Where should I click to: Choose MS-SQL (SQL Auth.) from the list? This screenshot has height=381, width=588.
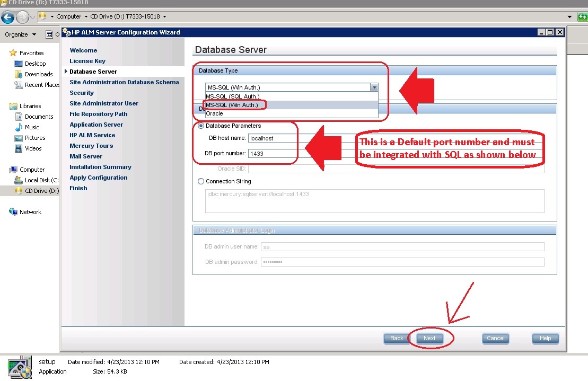[292, 96]
